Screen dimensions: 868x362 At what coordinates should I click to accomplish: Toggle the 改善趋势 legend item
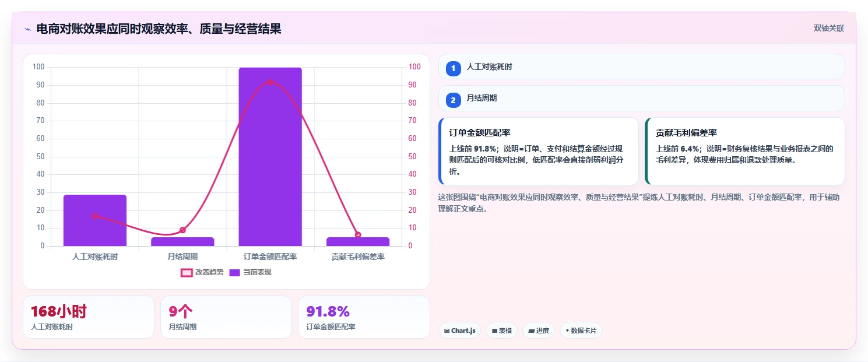202,272
